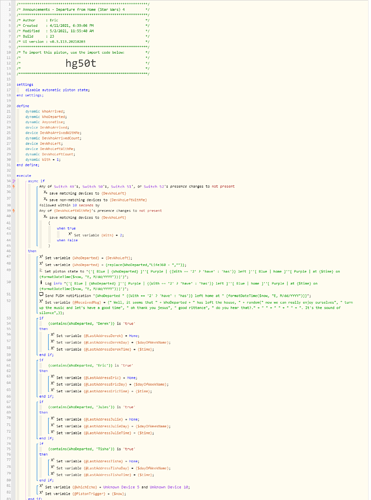
Task: Click the define keyword
Action: click(x=23, y=106)
